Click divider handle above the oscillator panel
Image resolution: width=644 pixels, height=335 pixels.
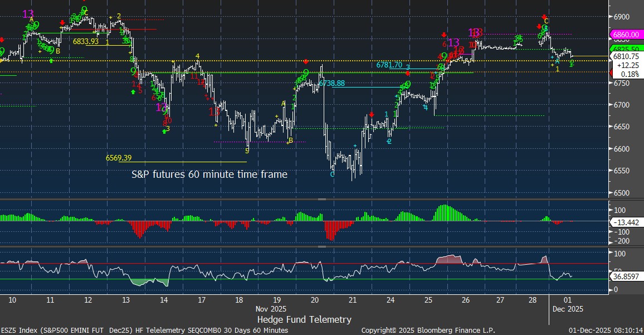click(321, 246)
